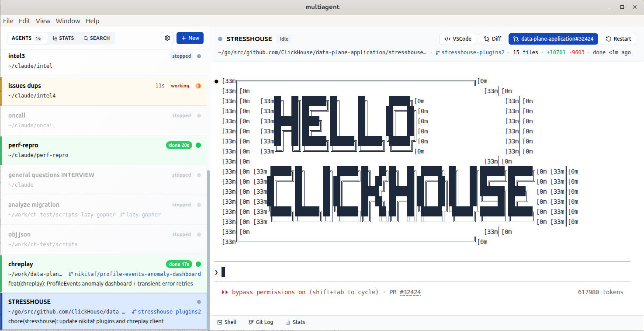Open the File menu
Screen dimensions: 644x331
[x=8, y=21]
